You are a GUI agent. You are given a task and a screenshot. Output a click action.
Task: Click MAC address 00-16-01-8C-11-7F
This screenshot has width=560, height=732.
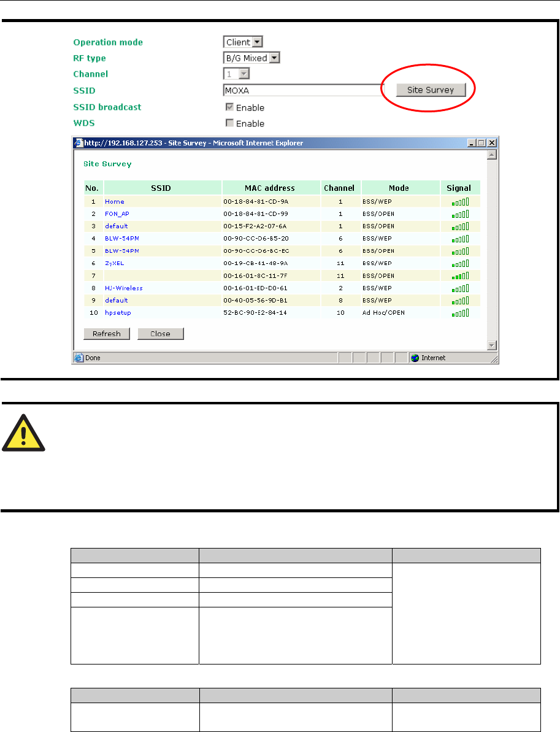255,276
